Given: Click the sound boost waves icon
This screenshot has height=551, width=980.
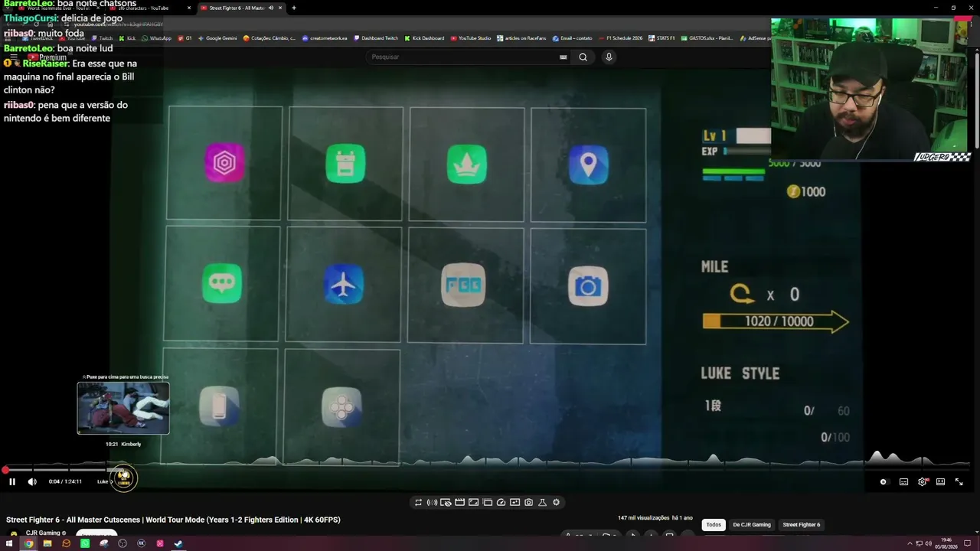Looking at the screenshot, I should pyautogui.click(x=432, y=502).
